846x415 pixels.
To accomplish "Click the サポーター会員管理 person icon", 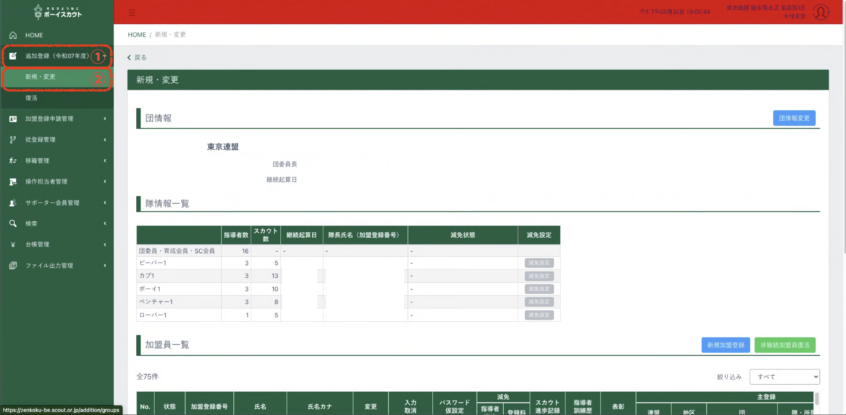I will coord(12,203).
